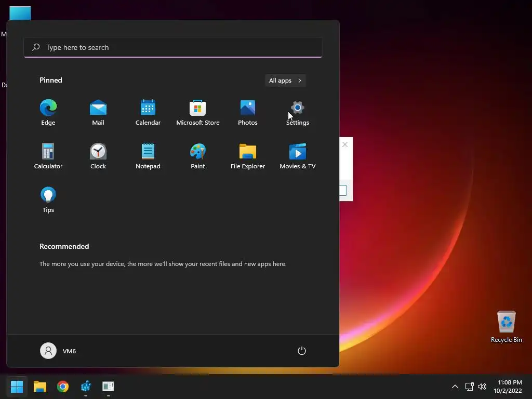Open the Tips app
Image resolution: width=532 pixels, height=399 pixels.
[x=48, y=200]
